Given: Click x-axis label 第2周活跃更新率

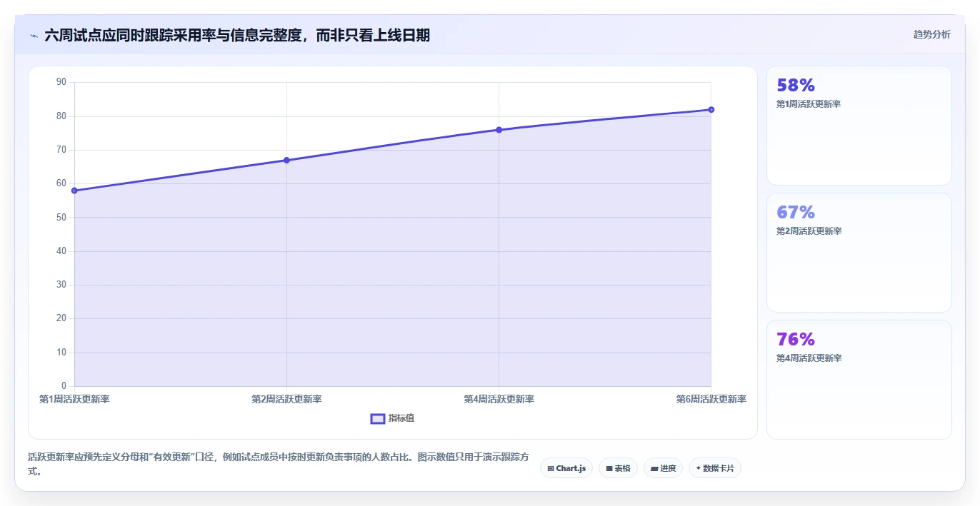Looking at the screenshot, I should coord(286,400).
